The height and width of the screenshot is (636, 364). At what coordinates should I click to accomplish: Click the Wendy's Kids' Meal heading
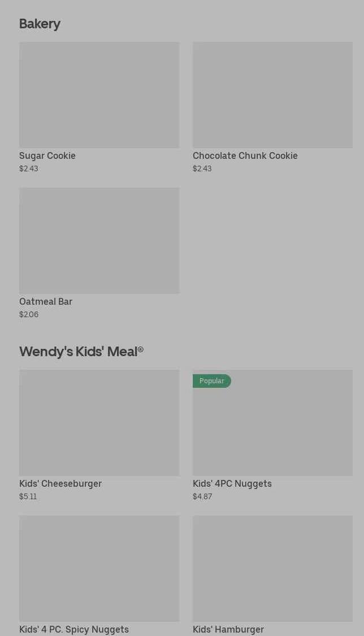tap(81, 351)
